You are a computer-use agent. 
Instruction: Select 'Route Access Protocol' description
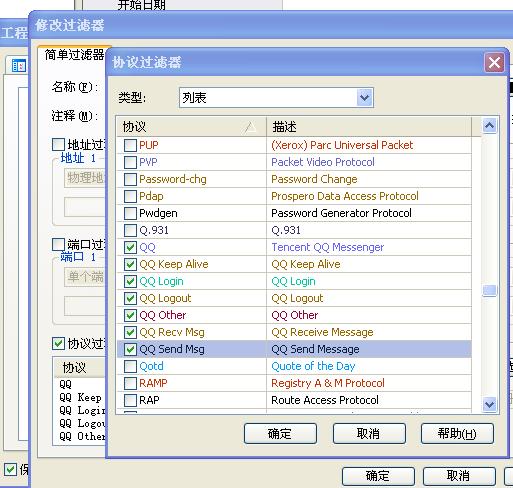[x=325, y=400]
